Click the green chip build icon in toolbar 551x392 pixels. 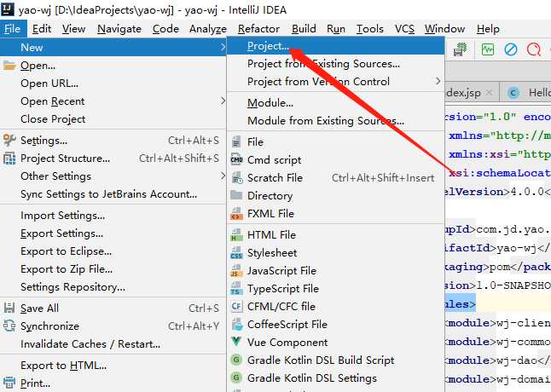point(460,49)
